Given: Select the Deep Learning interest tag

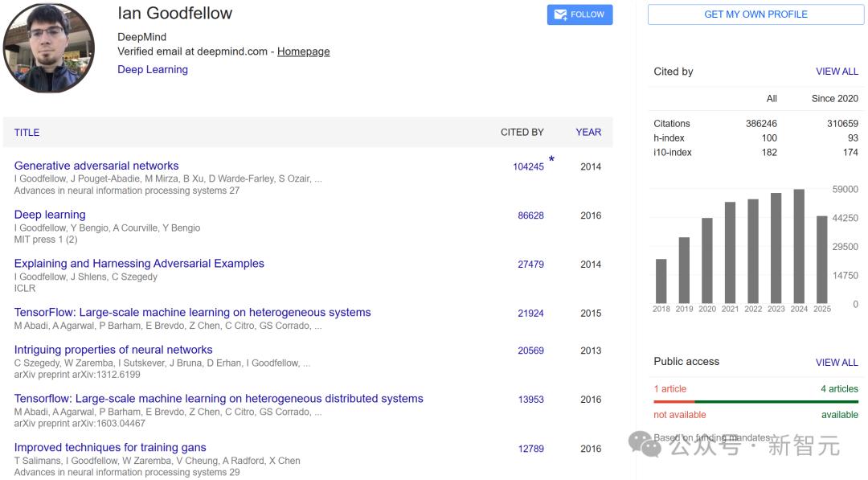Looking at the screenshot, I should [x=153, y=70].
